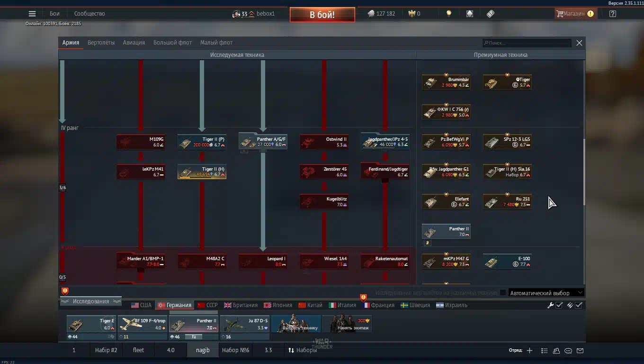The image size is (644, 364).
Task: Select the Италия nation
Action: (342, 305)
